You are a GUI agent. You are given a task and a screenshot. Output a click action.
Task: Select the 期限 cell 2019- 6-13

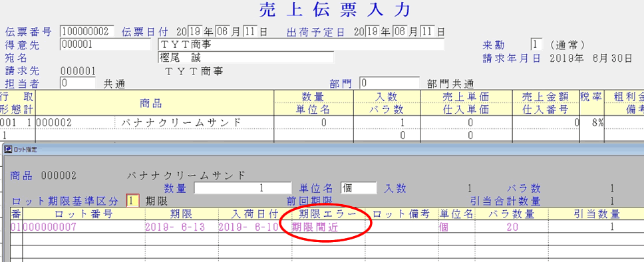point(181,227)
